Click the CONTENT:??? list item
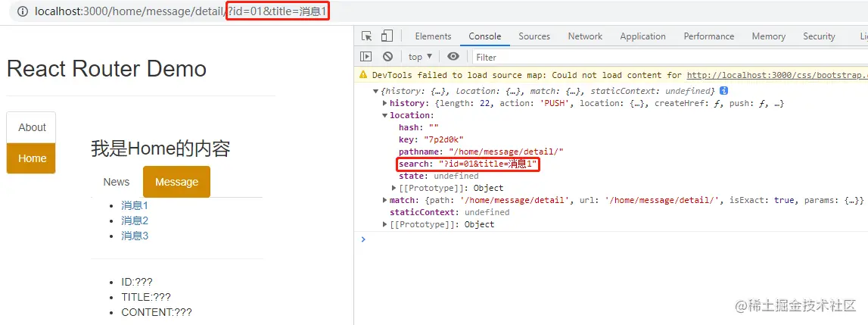The width and height of the screenshot is (868, 325). 157,312
